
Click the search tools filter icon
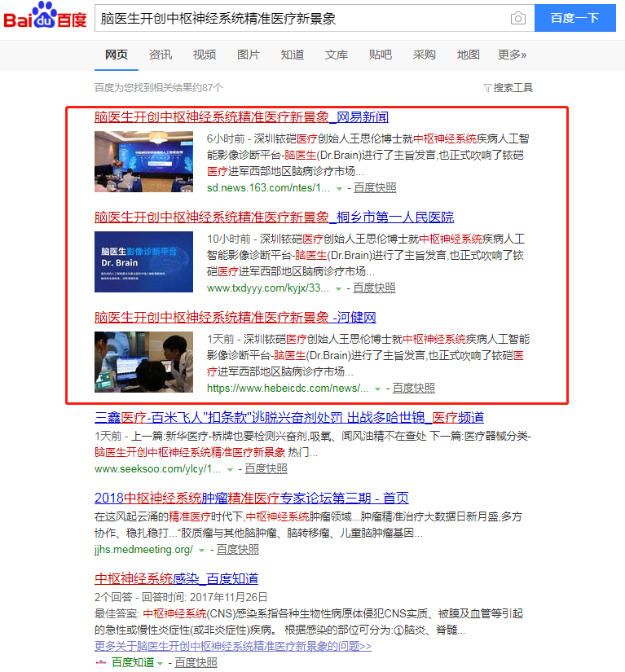(x=487, y=88)
